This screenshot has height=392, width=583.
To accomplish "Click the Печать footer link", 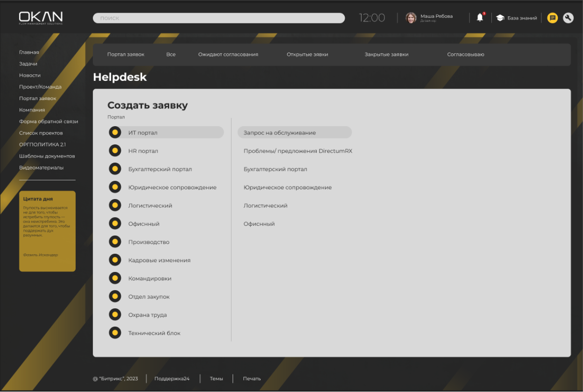I will click(252, 378).
